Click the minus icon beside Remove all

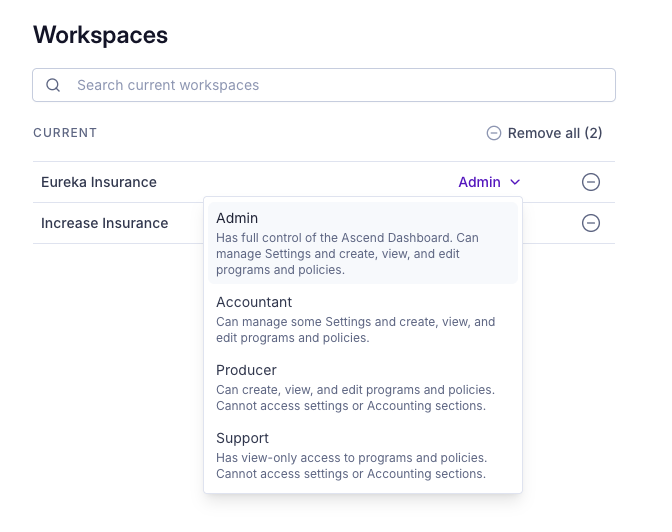[494, 133]
